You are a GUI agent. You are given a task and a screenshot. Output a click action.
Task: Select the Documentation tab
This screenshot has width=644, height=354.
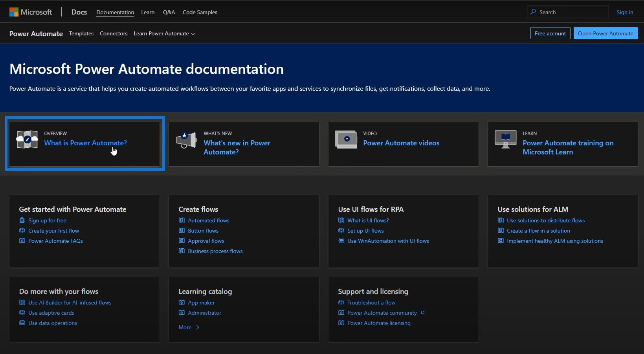pos(115,12)
